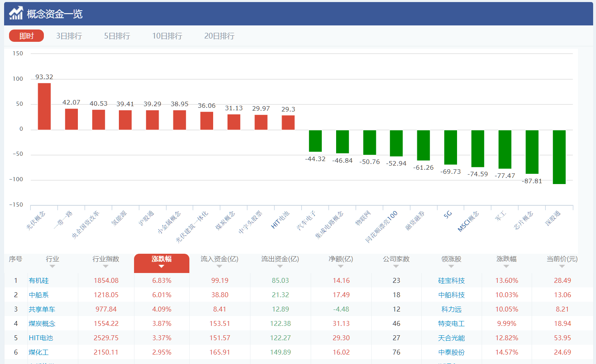Sort by 净额(亿) column
The image size is (596, 364).
341,259
